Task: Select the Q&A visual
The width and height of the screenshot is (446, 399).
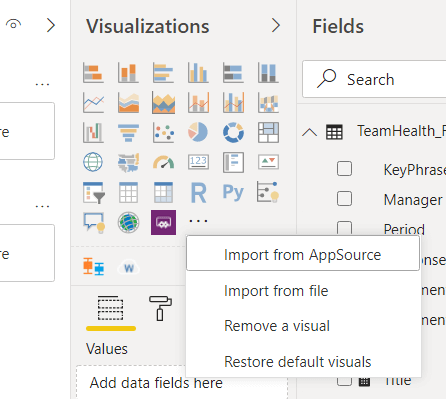Action: tap(93, 222)
